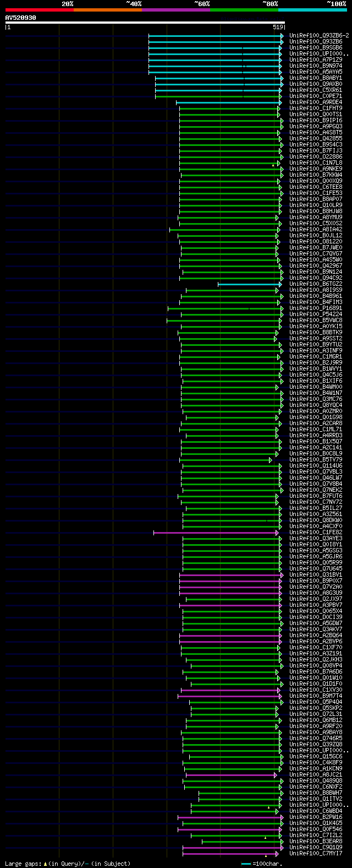Click hit label UniRef100_Q42967

click(x=316, y=265)
